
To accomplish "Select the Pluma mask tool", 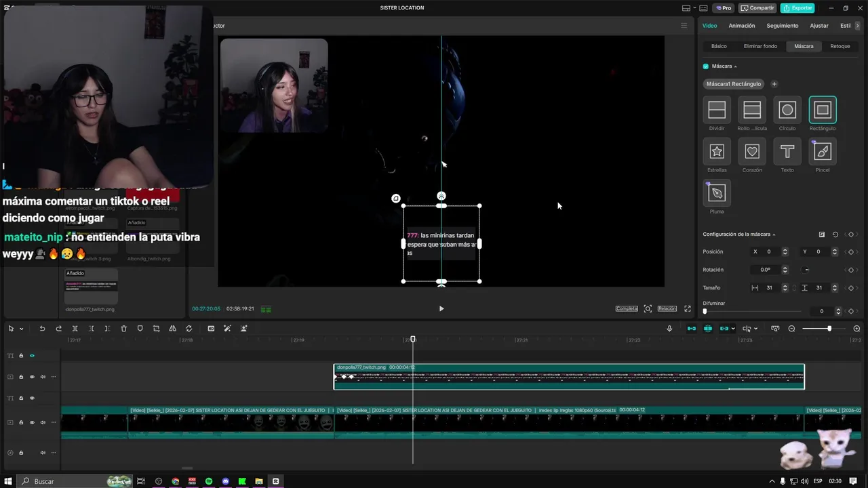I will [x=717, y=193].
